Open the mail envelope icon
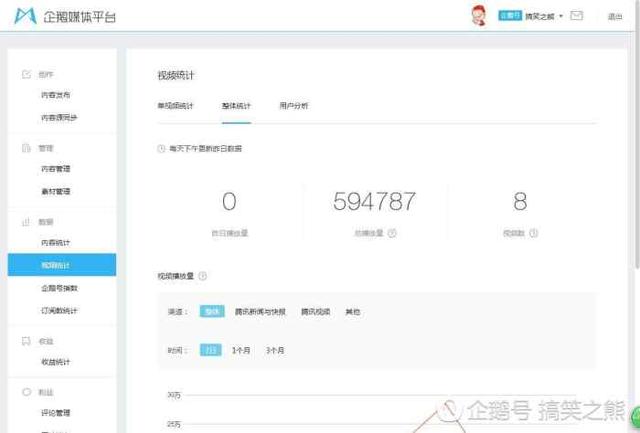Image resolution: width=640 pixels, height=433 pixels. pyautogui.click(x=577, y=16)
